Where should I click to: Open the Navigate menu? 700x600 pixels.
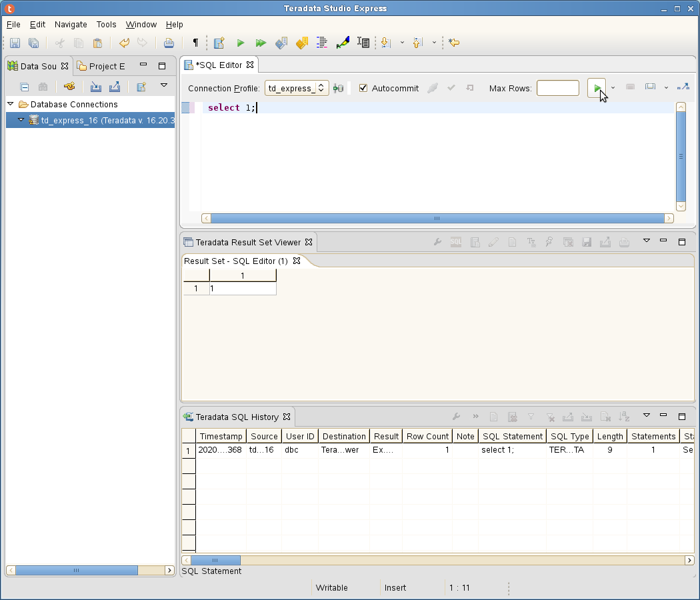pyautogui.click(x=71, y=24)
